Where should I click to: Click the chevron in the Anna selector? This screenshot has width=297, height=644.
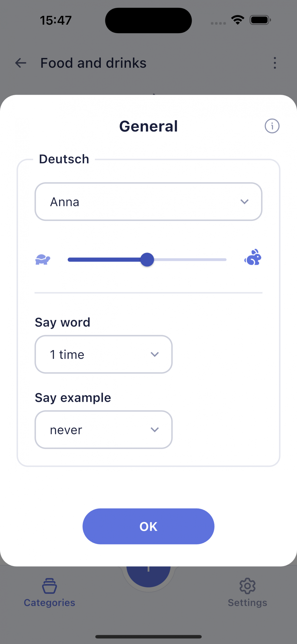pyautogui.click(x=244, y=202)
